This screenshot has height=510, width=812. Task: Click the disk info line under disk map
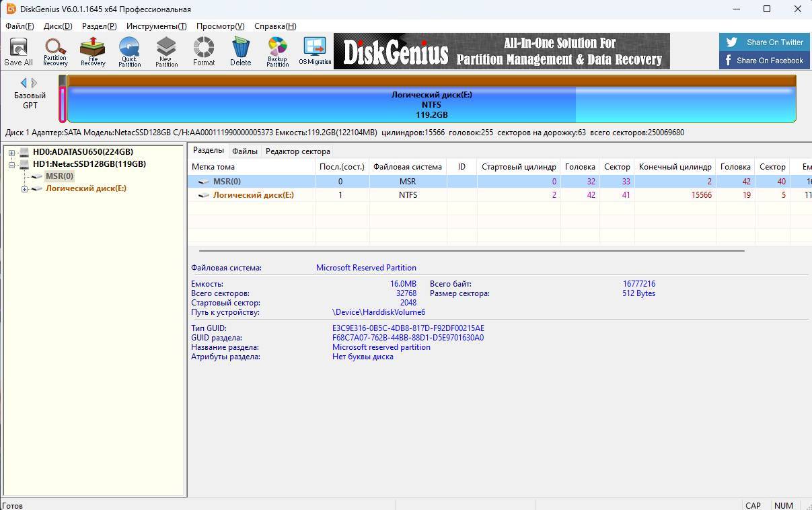point(344,133)
